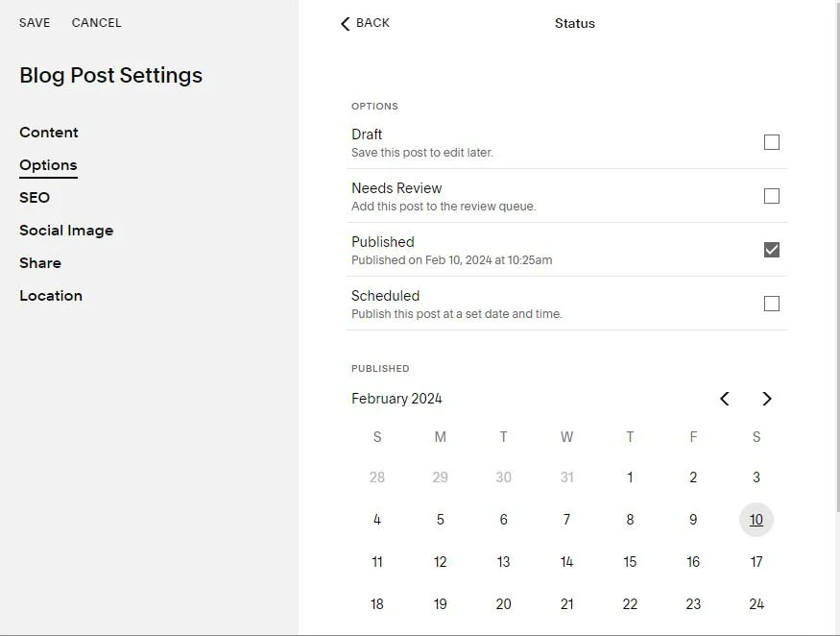Save the blog post settings
Image resolution: width=840 pixels, height=636 pixels.
(x=35, y=23)
